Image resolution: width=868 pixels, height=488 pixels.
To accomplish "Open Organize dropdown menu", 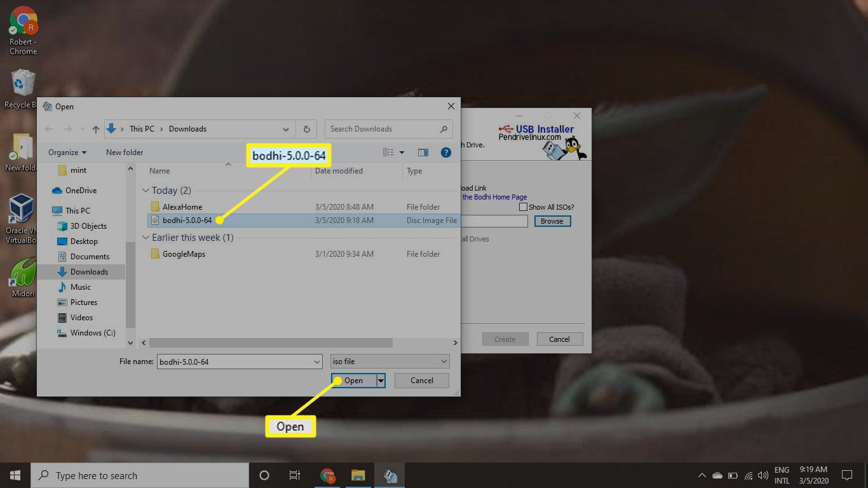I will coord(67,152).
